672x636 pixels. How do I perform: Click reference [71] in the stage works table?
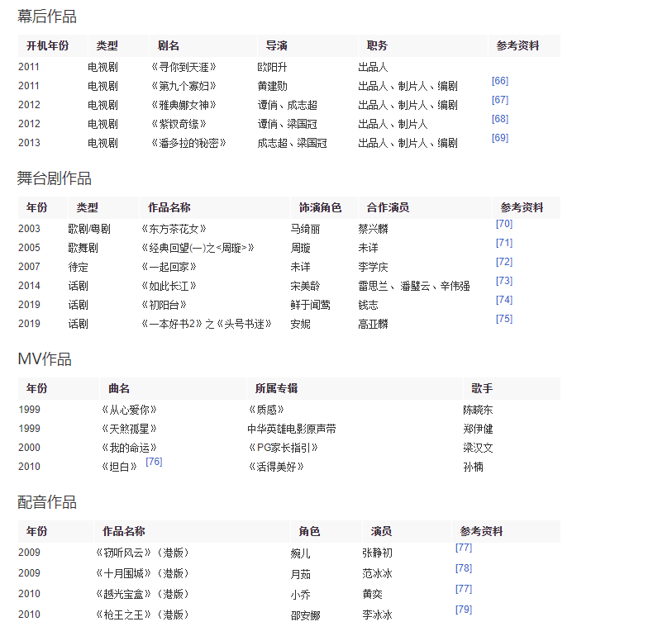tap(503, 243)
